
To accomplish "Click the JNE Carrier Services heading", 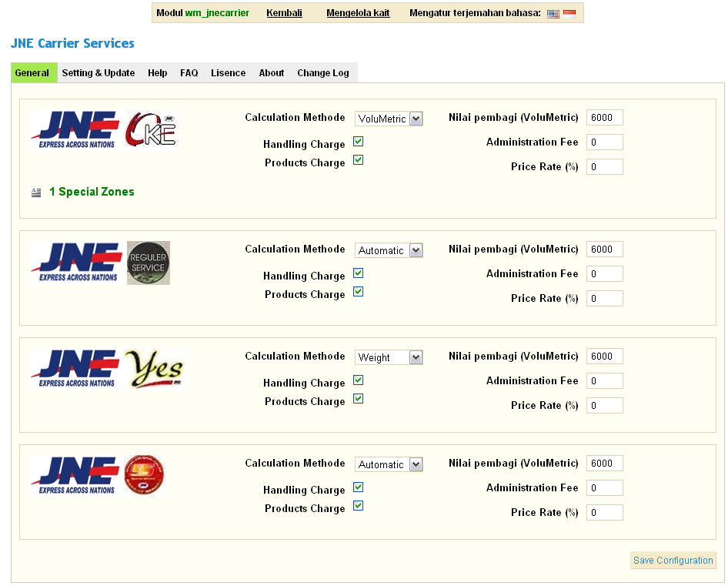I will [x=72, y=43].
